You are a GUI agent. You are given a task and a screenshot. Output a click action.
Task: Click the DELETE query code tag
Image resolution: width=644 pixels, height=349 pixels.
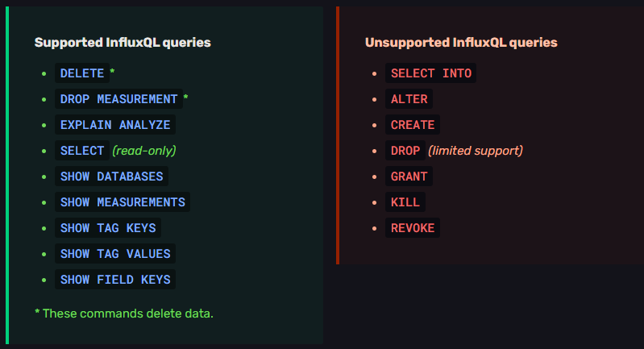tap(82, 73)
